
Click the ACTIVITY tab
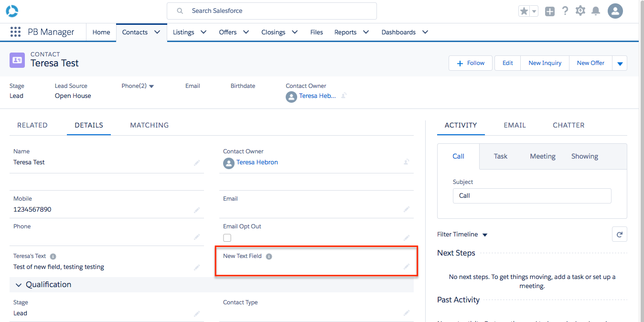click(461, 125)
